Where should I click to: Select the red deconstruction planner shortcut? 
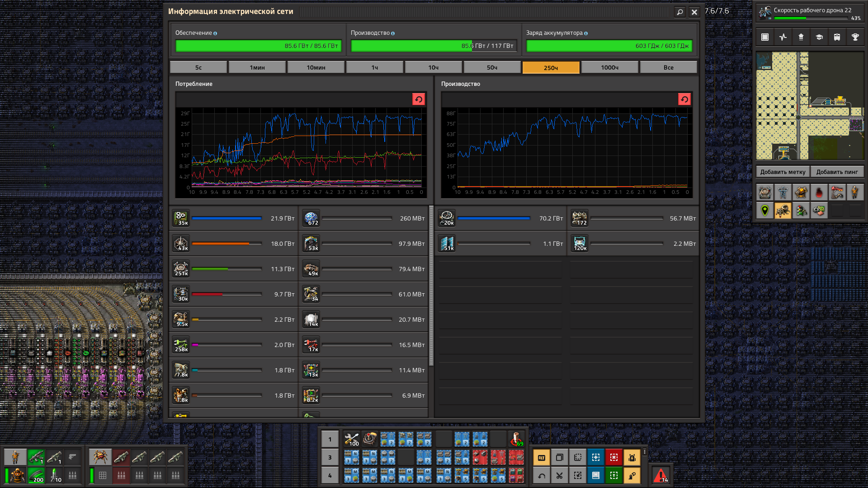click(x=614, y=457)
